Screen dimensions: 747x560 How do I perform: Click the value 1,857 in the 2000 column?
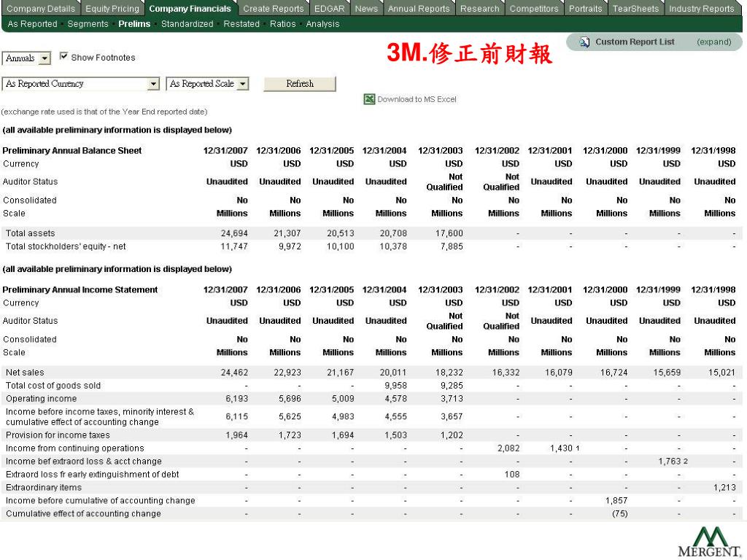pyautogui.click(x=616, y=500)
